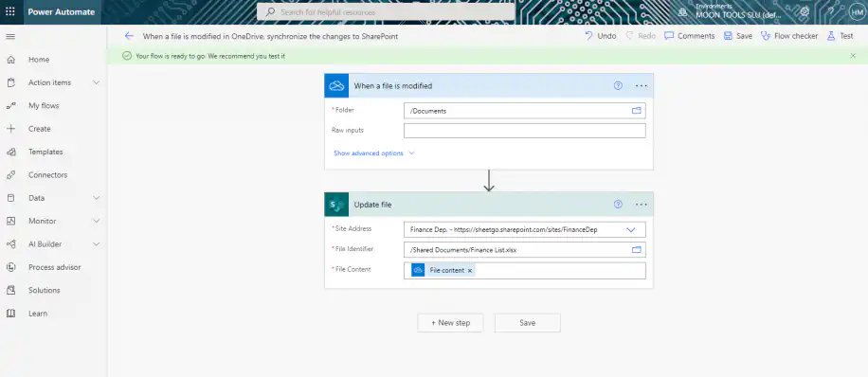This screenshot has width=868, height=377.
Task: Click the Data cylinder icon
Action: point(10,198)
